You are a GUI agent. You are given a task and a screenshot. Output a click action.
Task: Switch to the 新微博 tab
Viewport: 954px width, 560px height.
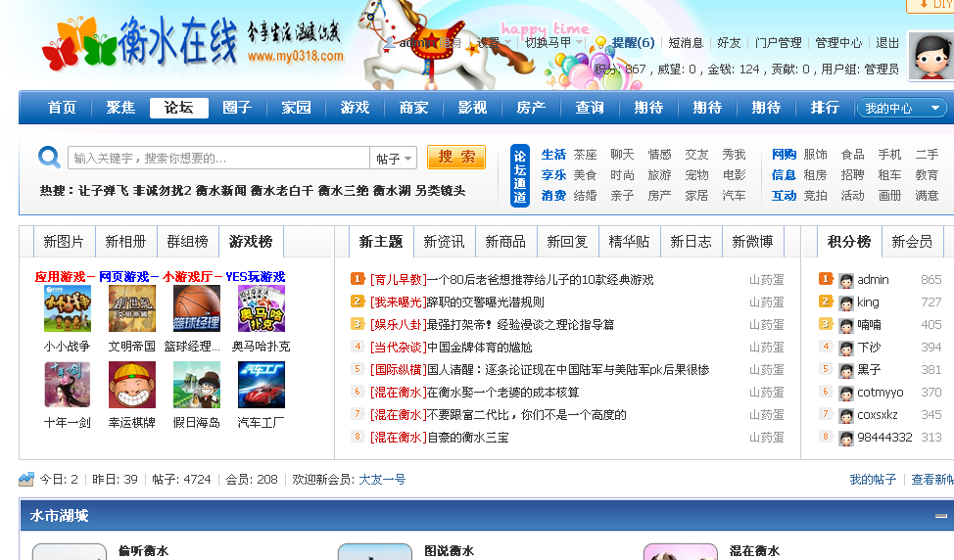coord(752,242)
